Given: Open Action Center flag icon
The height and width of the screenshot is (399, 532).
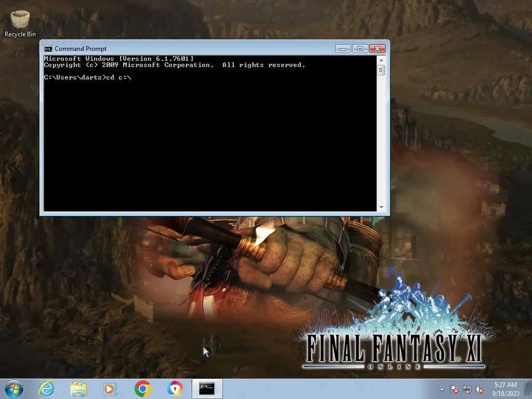Looking at the screenshot, I should coord(454,389).
